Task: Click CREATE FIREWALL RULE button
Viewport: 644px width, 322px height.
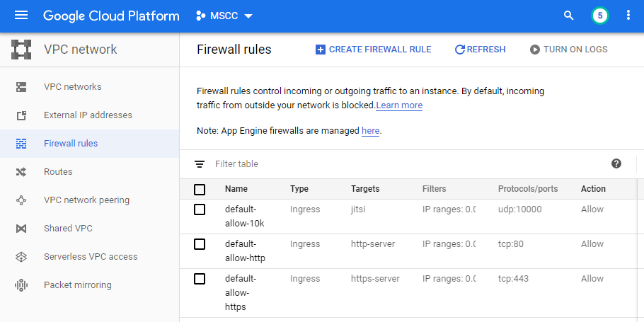Action: click(374, 50)
